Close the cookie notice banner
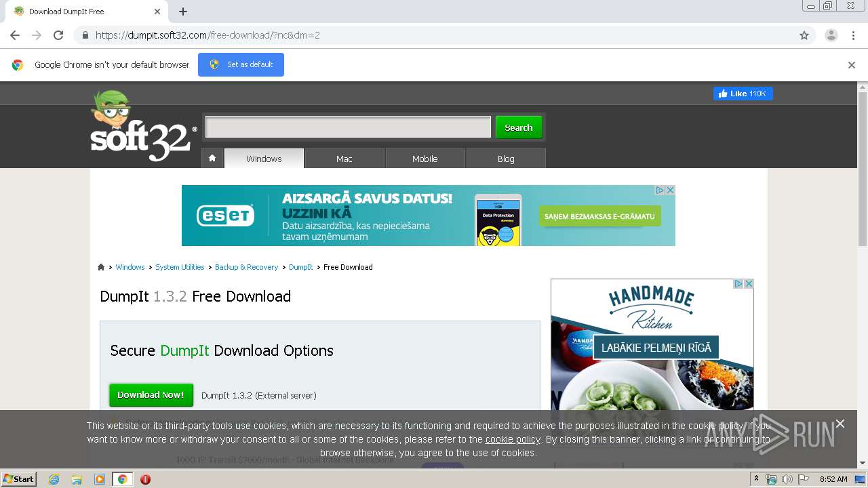The height and width of the screenshot is (488, 868). 840,424
